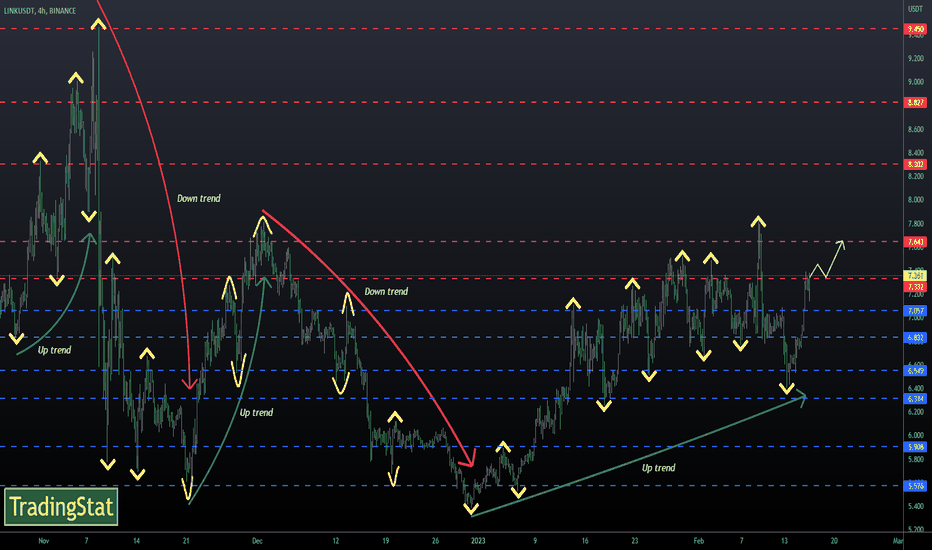Select the blue 5.576 price level label
Viewport: 932px width, 550px height.
[x=915, y=486]
